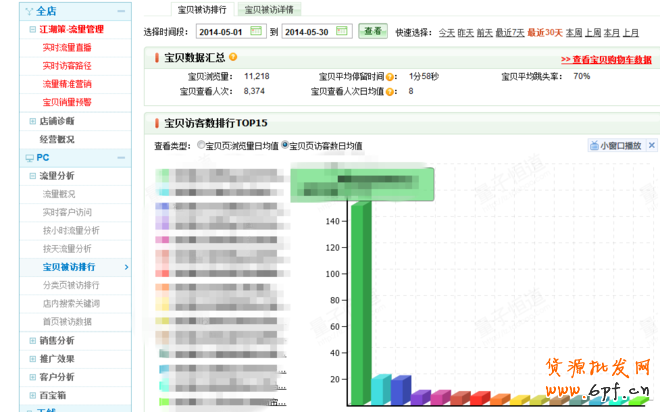Image resolution: width=660 pixels, height=412 pixels.
Task: Expand the 销售分析 sidebar section
Action: point(32,341)
